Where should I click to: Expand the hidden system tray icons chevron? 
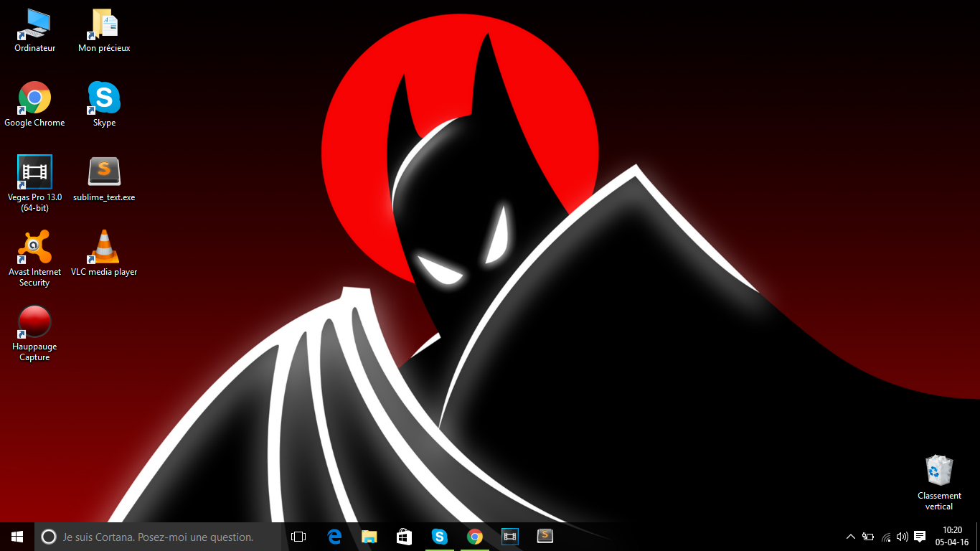pos(851,537)
